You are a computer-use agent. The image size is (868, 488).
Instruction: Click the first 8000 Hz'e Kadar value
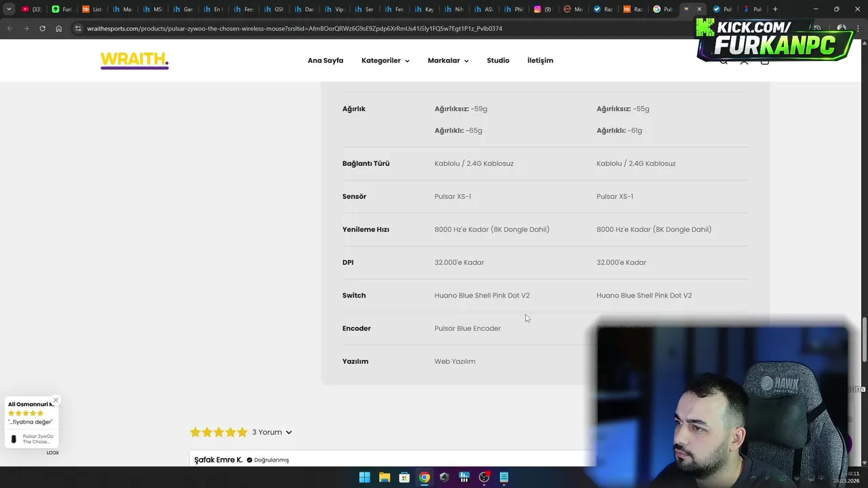click(x=492, y=229)
